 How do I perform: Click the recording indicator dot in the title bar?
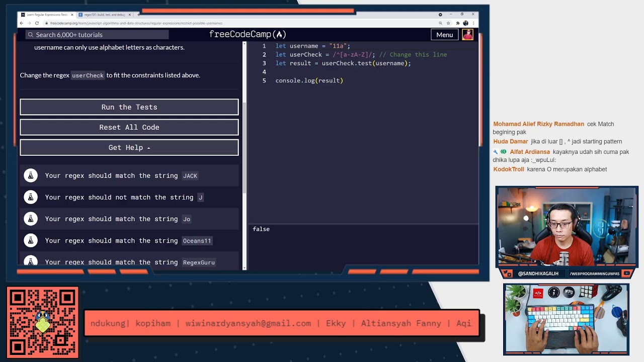click(x=440, y=15)
